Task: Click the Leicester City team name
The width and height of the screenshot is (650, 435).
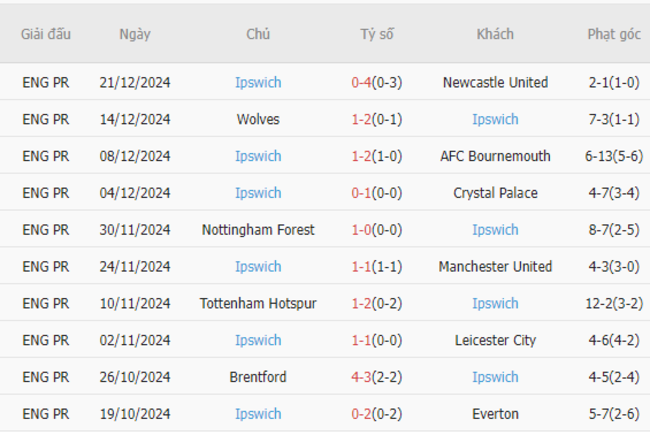Action: click(x=495, y=340)
